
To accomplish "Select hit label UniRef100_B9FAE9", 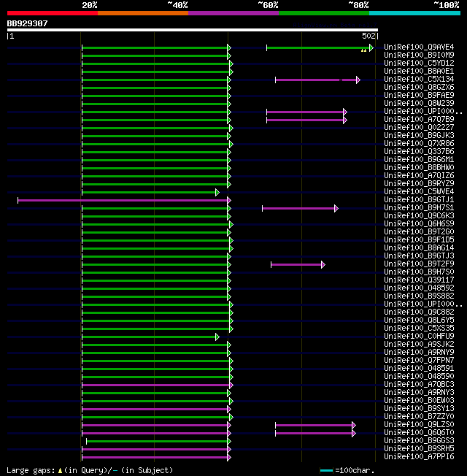I will coord(419,96).
